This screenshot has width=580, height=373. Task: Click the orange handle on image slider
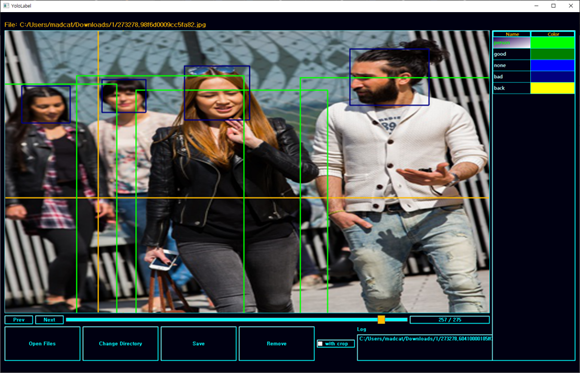tap(381, 320)
